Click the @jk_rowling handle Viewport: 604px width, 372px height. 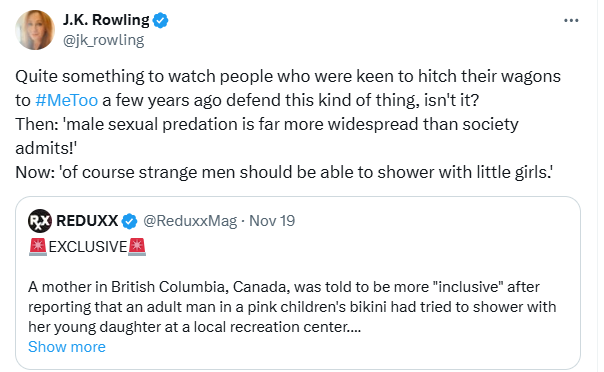click(103, 40)
